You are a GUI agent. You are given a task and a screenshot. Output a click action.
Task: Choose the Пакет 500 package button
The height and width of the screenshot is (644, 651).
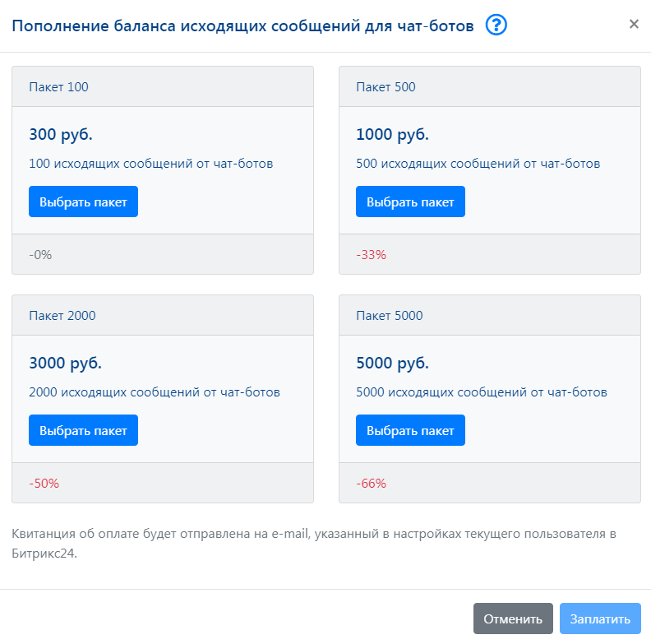coord(410,202)
